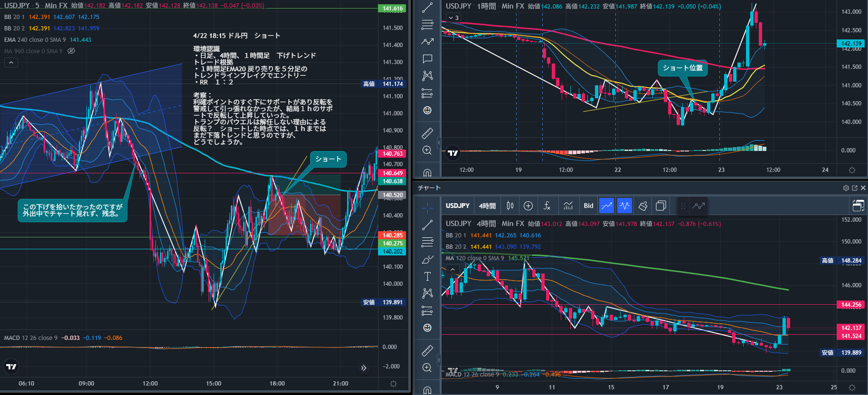Click the candlestick chart type icon
Viewport: 868px width, 395px height.
click(510, 206)
